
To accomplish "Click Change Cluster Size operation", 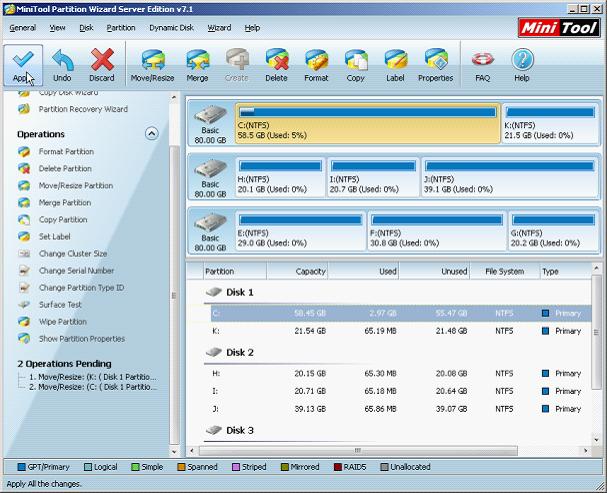I will [x=63, y=254].
